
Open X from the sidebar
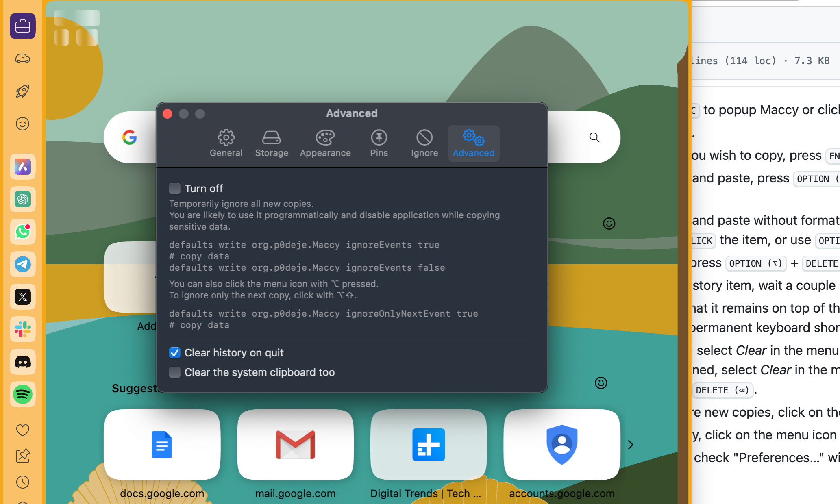22,297
